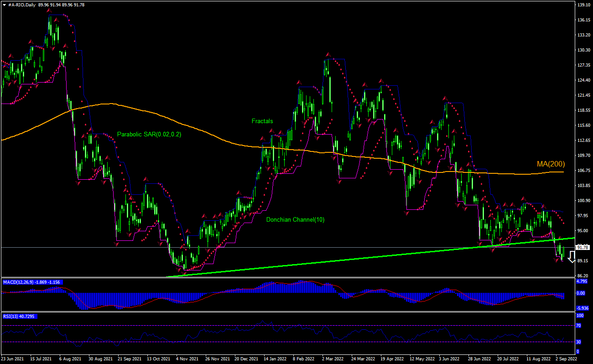The height and width of the screenshot is (364, 593).
Task: Click the 91.78 current price tag
Action: pyautogui.click(x=583, y=247)
